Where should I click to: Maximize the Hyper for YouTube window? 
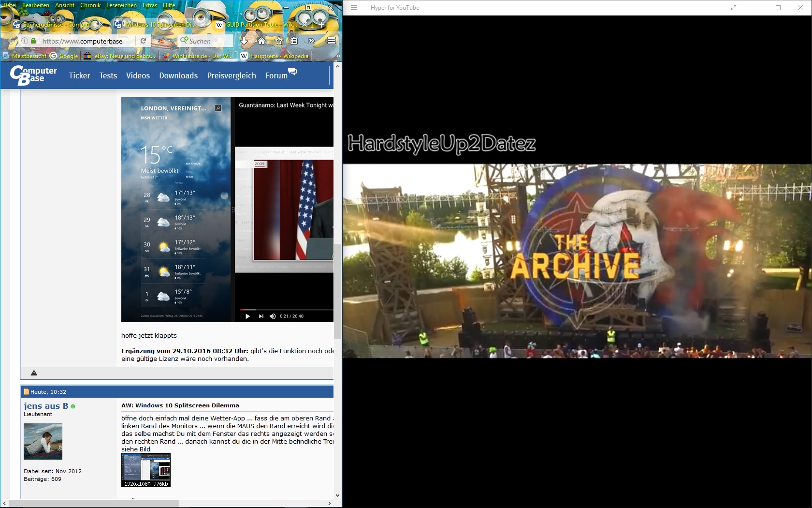click(778, 8)
